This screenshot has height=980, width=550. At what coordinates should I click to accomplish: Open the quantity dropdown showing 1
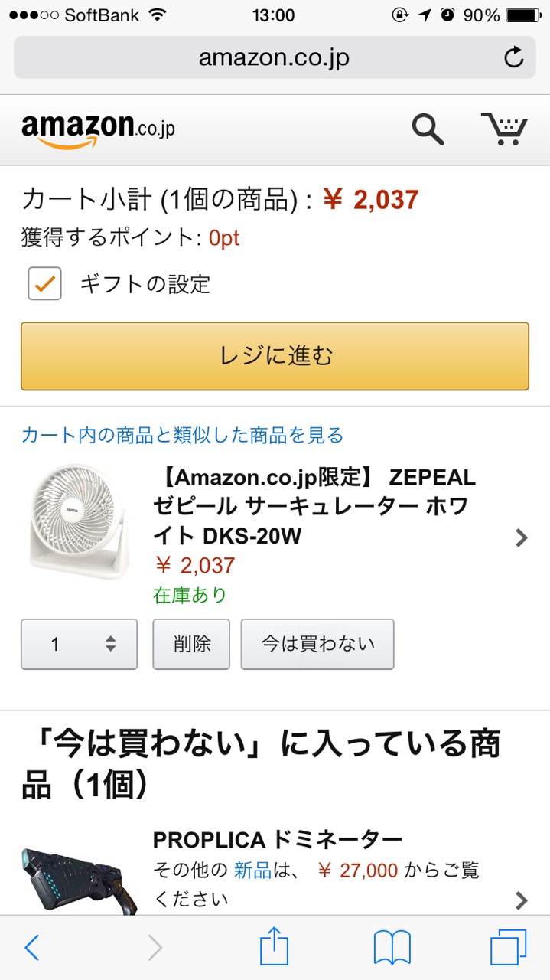(x=79, y=644)
